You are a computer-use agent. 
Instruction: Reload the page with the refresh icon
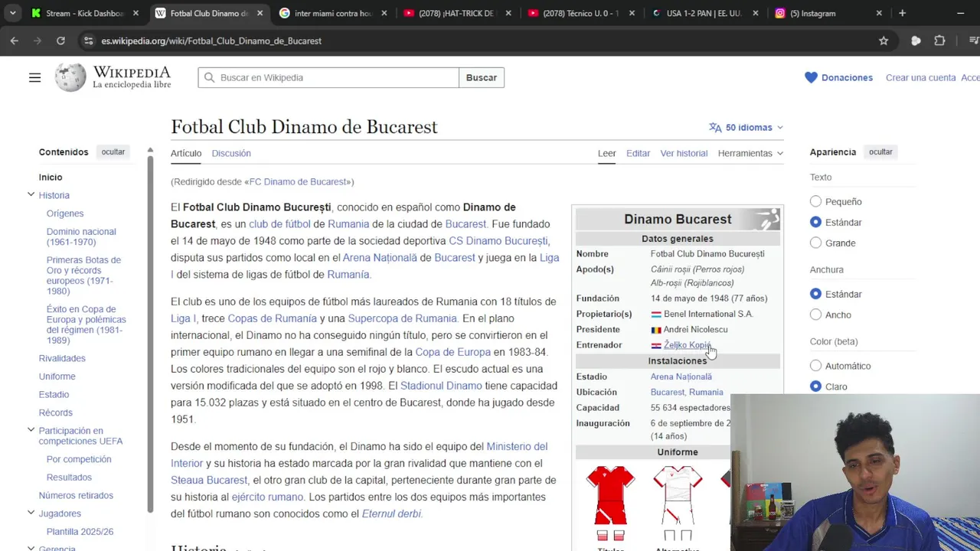pyautogui.click(x=60, y=41)
